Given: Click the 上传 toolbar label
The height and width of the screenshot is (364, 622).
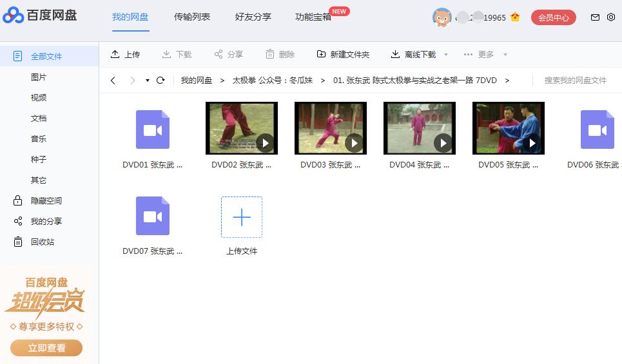Looking at the screenshot, I should click(x=132, y=54).
